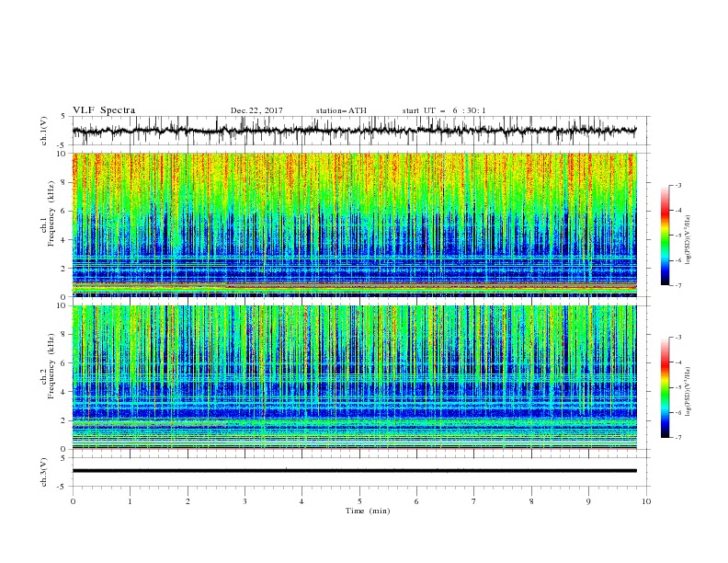The image size is (728, 563).
Task: Click the 'station=ATH' label
Action: click(x=341, y=110)
